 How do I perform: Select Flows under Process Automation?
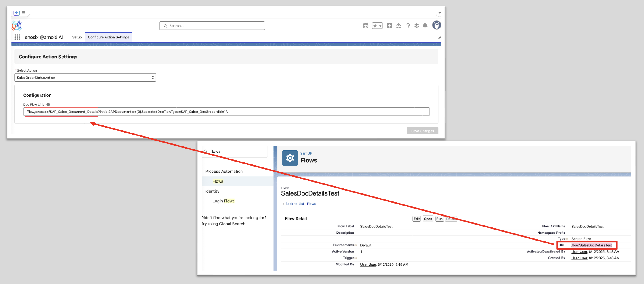click(218, 181)
